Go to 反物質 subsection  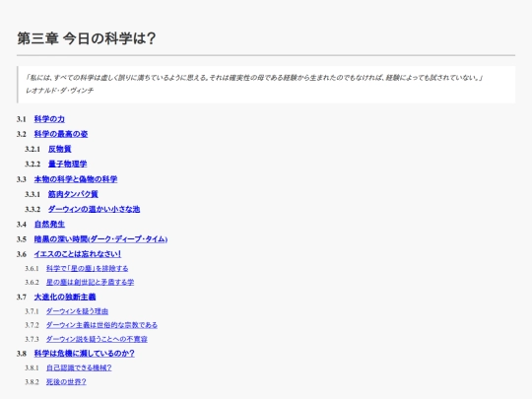coord(60,149)
